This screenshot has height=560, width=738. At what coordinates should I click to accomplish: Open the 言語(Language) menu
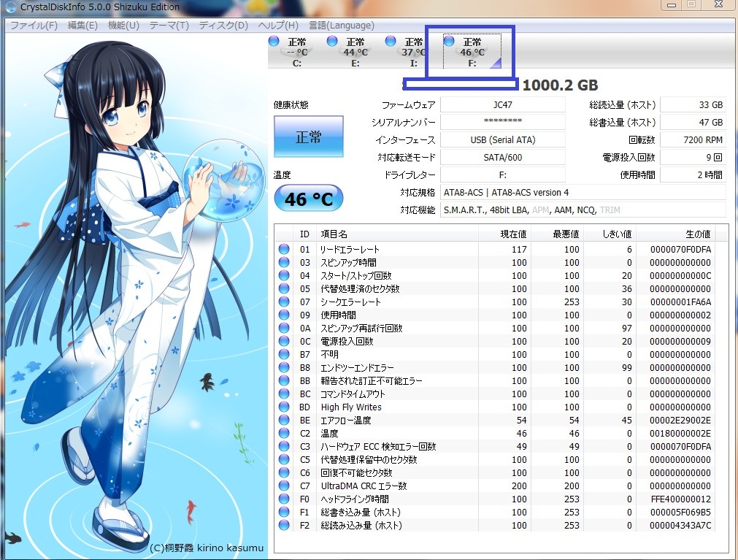(x=341, y=26)
